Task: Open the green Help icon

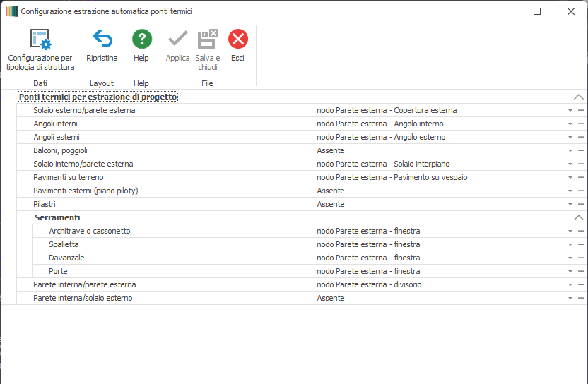Action: tap(141, 40)
